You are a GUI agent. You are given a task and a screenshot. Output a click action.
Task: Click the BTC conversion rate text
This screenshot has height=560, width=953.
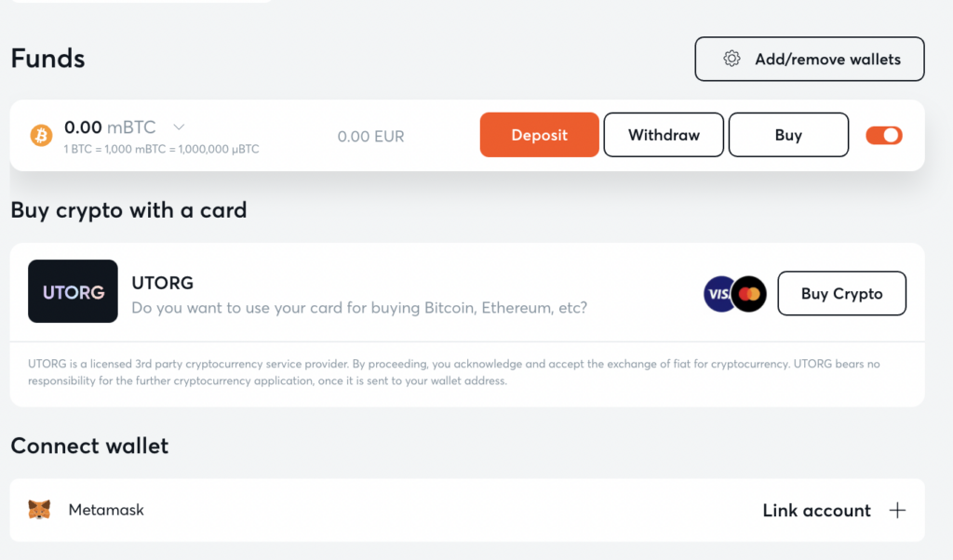pos(162,149)
